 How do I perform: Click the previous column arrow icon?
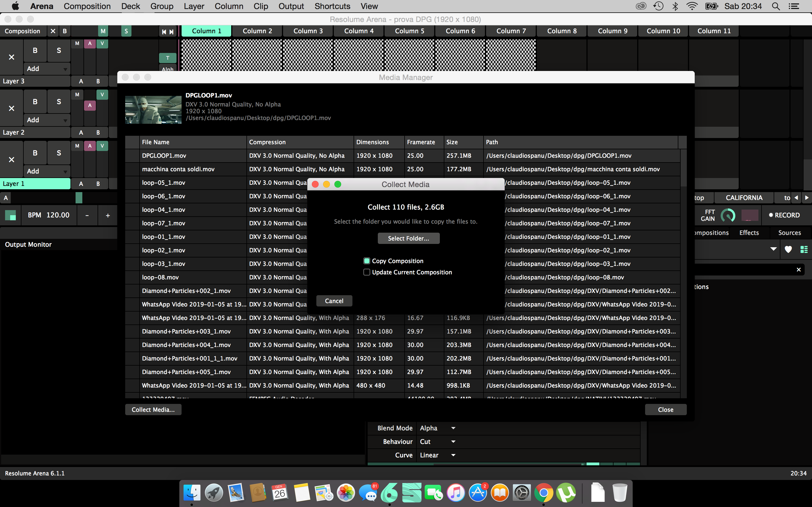(x=164, y=32)
